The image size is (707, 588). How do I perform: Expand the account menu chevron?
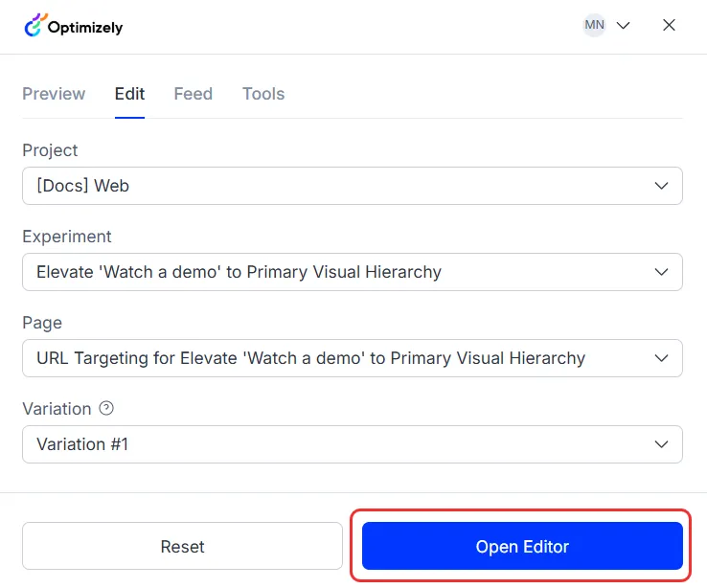click(x=623, y=26)
